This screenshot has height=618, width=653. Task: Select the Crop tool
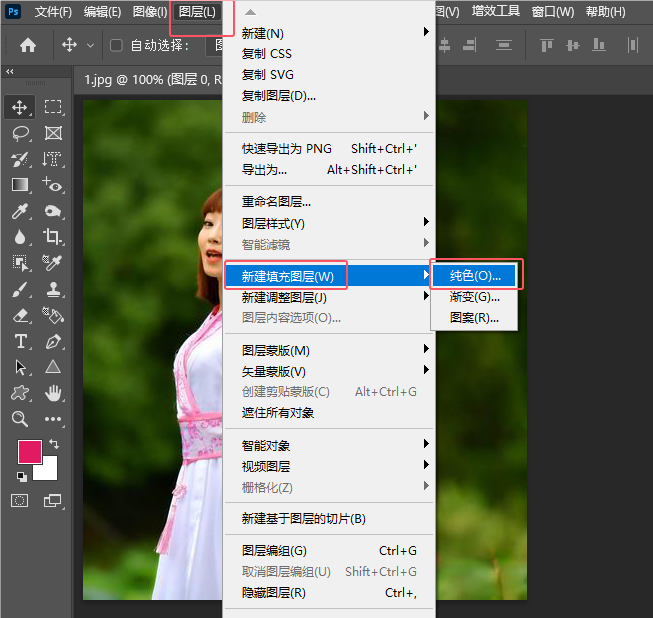[x=53, y=237]
